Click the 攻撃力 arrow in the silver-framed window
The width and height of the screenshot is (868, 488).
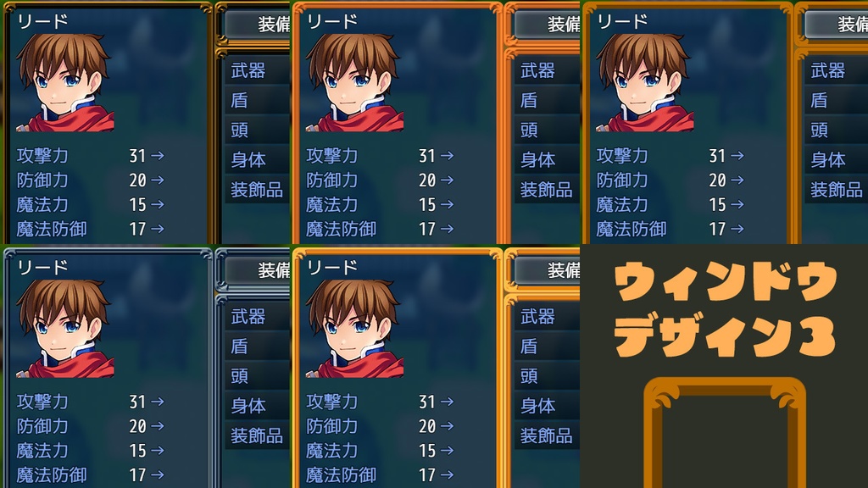click(x=157, y=402)
